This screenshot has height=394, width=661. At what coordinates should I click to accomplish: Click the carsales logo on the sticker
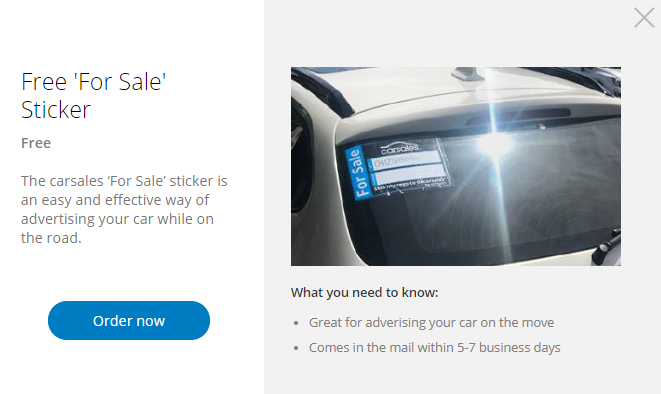[400, 148]
